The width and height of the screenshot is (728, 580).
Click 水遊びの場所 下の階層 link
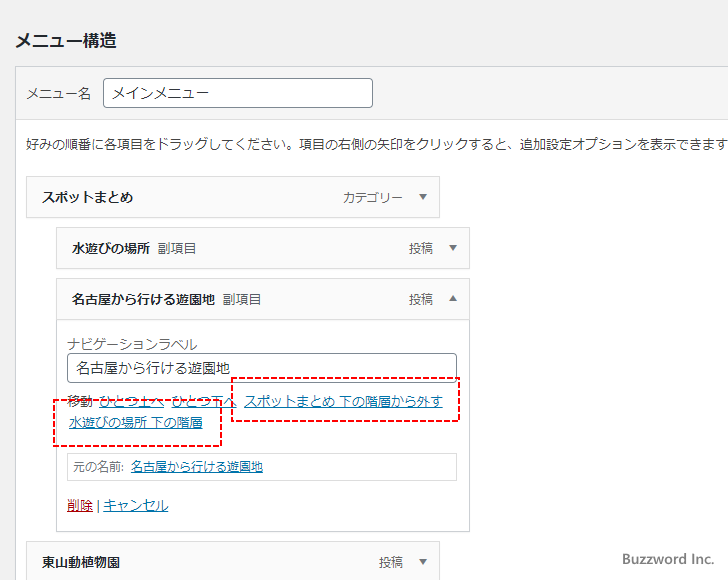(136, 423)
